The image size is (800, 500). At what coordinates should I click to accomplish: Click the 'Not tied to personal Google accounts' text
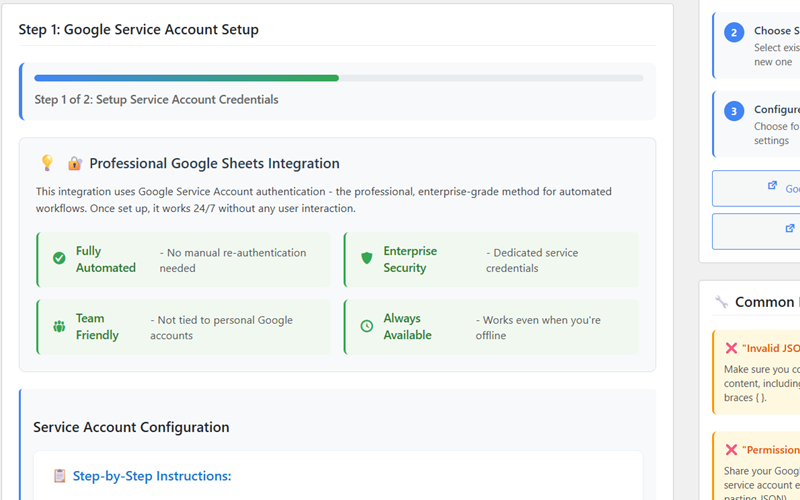pyautogui.click(x=221, y=328)
